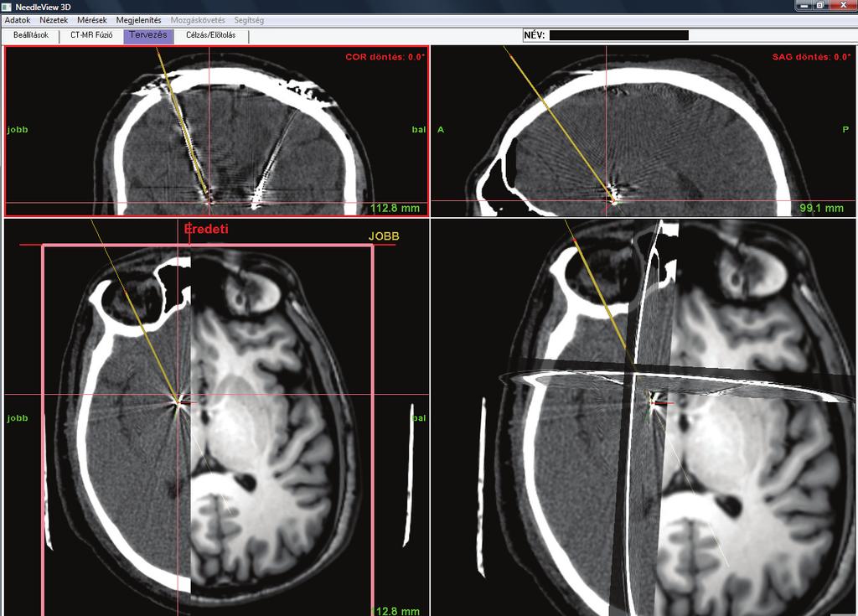858x616 pixels.
Task: Click the 112.8 mm value in coronal view
Action: [395, 208]
